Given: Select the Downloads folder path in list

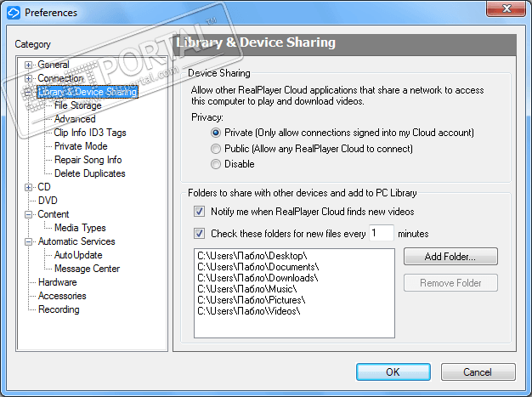Looking at the screenshot, I should 258,278.
